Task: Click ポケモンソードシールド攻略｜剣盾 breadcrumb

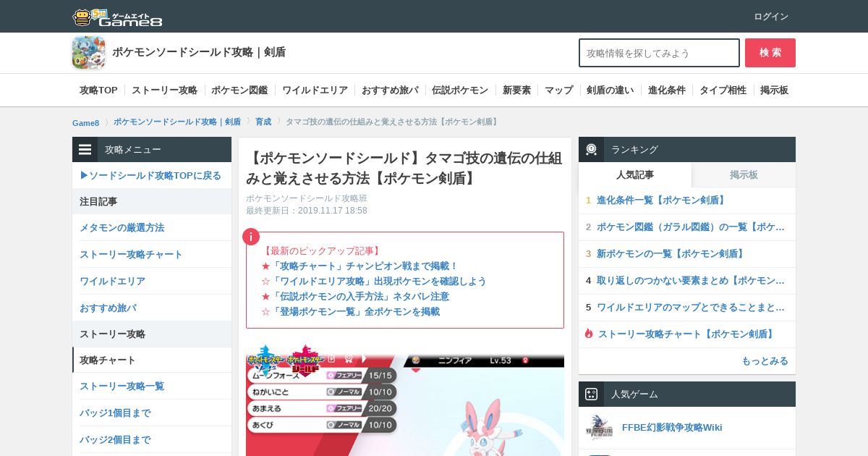Action: click(177, 122)
